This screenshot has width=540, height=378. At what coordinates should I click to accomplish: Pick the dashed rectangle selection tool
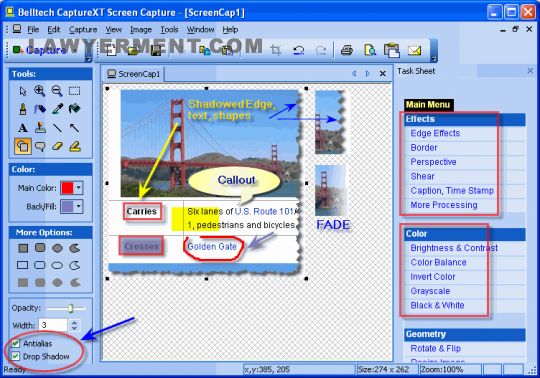tap(74, 91)
